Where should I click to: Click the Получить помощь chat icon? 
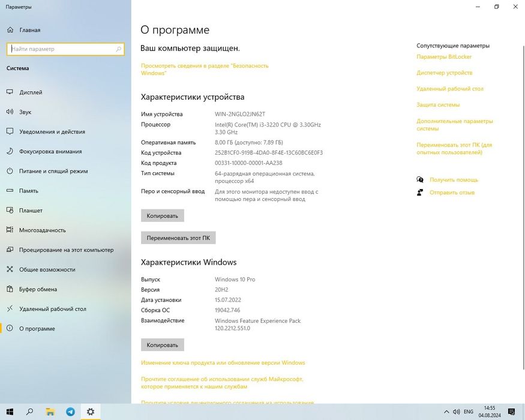pos(420,179)
